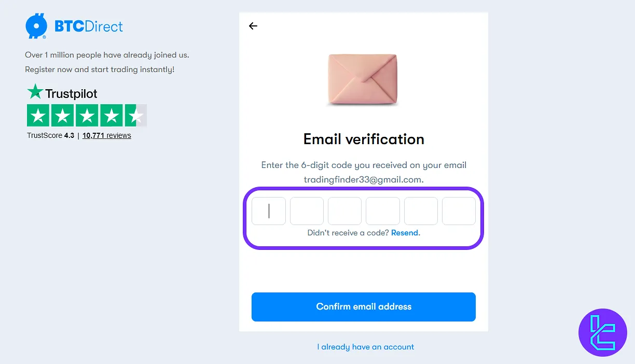Click the pink envelope illustration
The width and height of the screenshot is (635, 364).
[x=363, y=79]
